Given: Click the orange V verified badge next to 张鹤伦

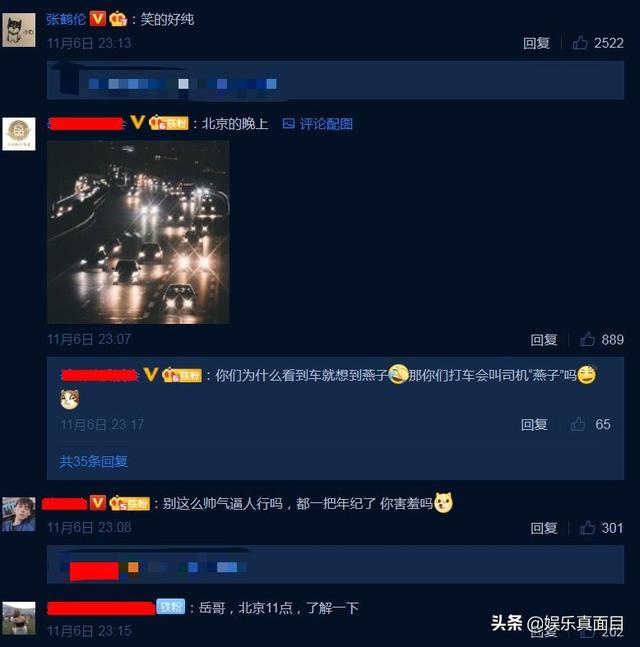Looking at the screenshot, I should coord(98,19).
